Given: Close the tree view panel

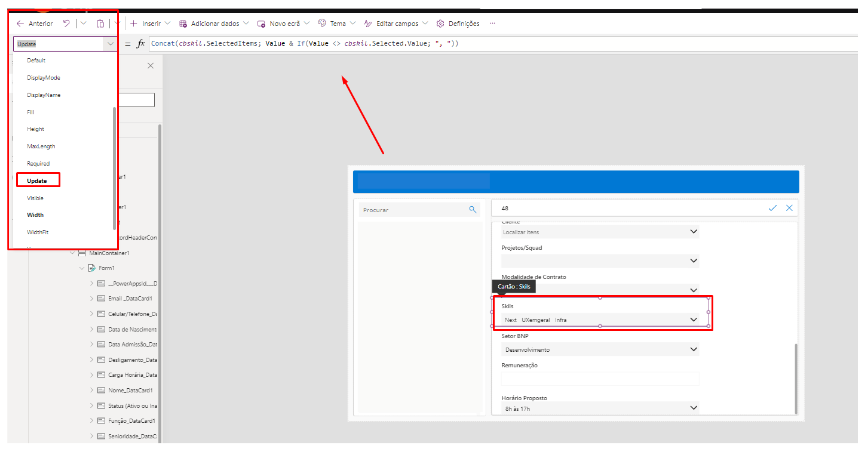Looking at the screenshot, I should click(151, 65).
